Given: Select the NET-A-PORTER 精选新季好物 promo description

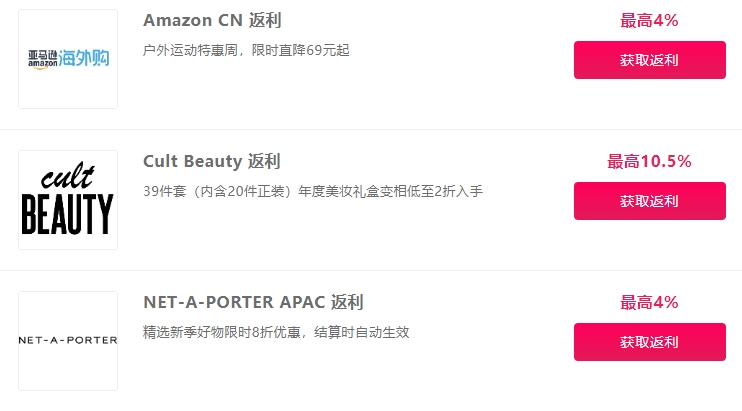Looking at the screenshot, I should pos(276,332).
